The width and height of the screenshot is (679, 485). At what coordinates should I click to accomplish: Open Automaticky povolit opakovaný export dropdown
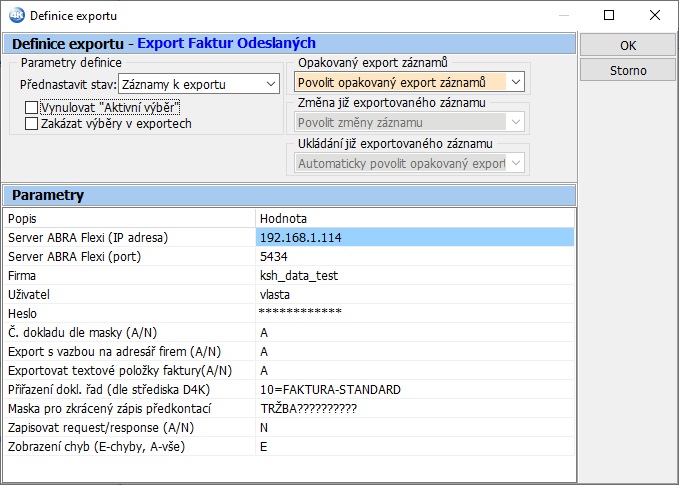(409, 163)
